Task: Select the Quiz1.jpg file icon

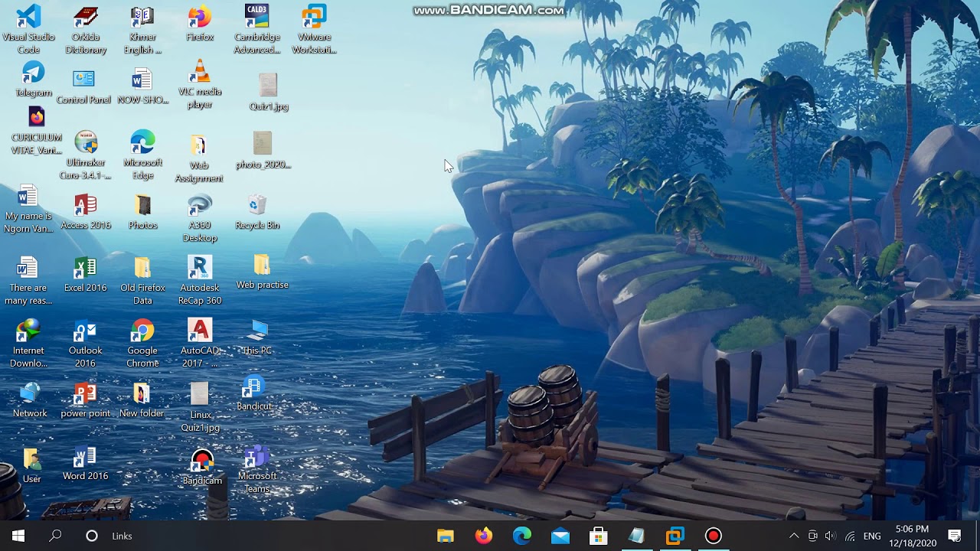Action: [268, 92]
